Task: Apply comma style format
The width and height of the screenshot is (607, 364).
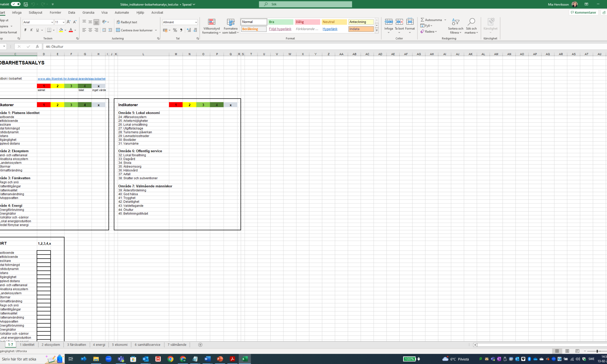Action: click(x=181, y=30)
